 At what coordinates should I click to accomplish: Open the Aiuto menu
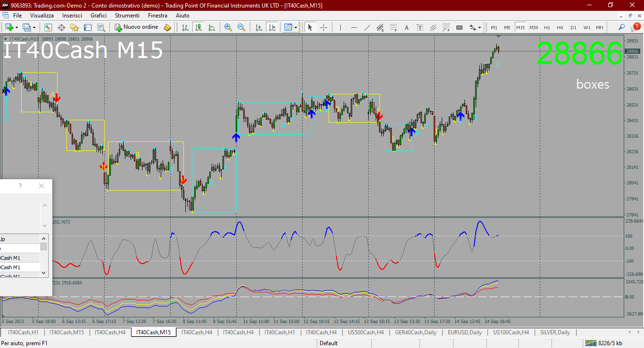[x=182, y=15]
